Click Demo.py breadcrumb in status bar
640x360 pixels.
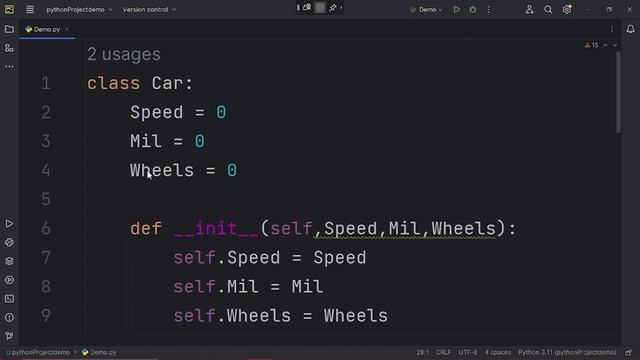99,352
